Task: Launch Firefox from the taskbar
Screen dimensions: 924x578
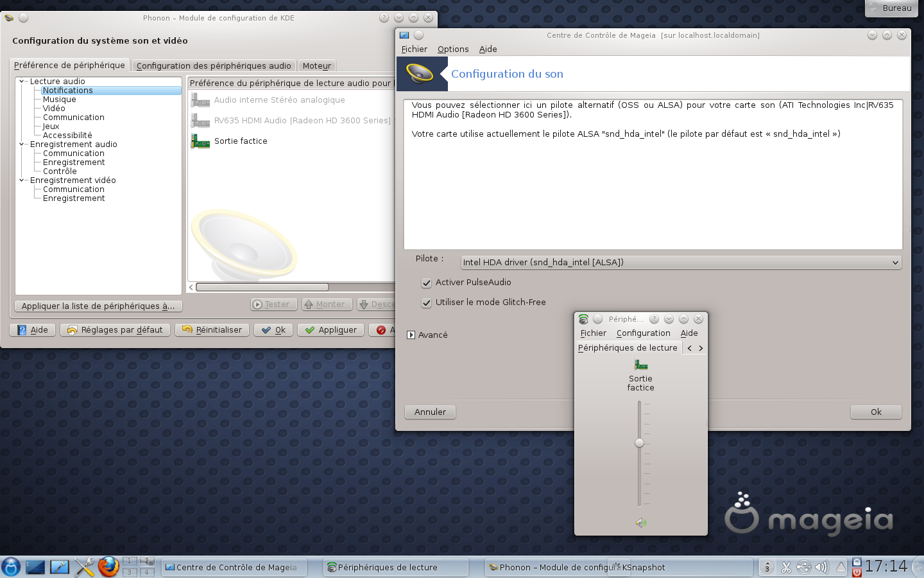Action: [108, 567]
